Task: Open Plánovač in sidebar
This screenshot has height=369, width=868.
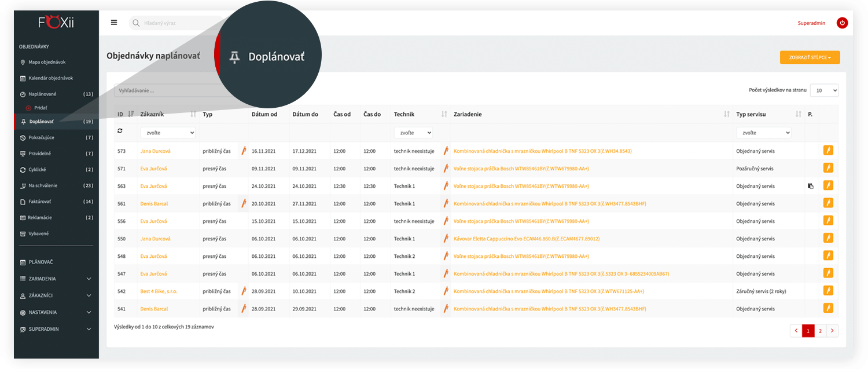Action: [x=41, y=262]
